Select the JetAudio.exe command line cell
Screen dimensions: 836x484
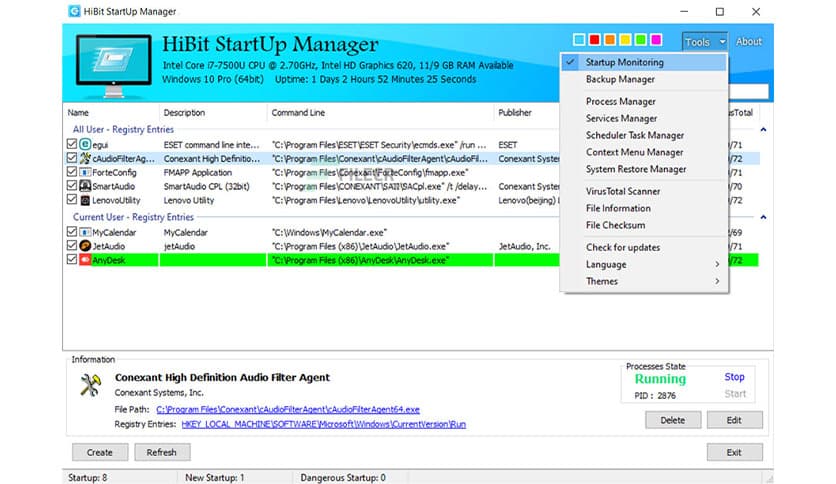tap(361, 246)
